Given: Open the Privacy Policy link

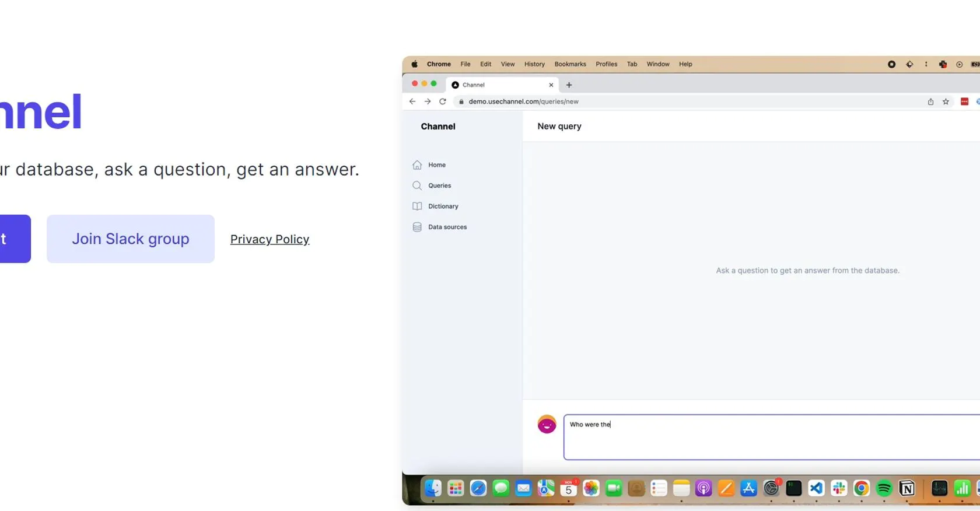Looking at the screenshot, I should (269, 239).
